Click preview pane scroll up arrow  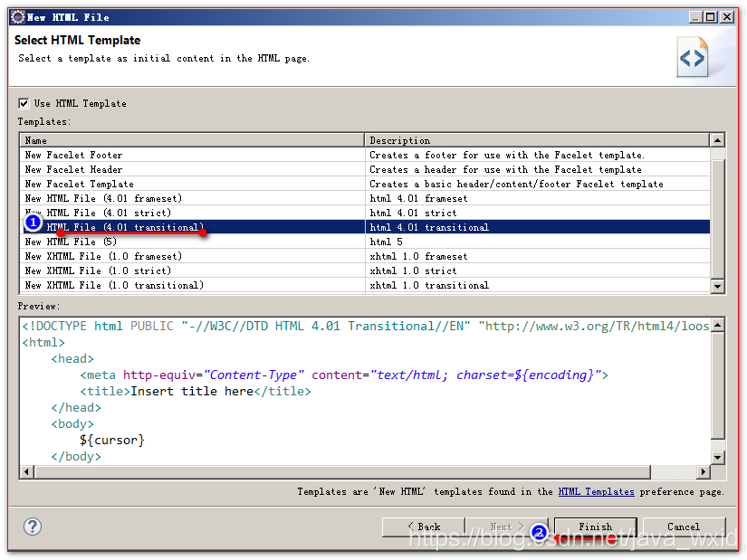pyautogui.click(x=717, y=325)
